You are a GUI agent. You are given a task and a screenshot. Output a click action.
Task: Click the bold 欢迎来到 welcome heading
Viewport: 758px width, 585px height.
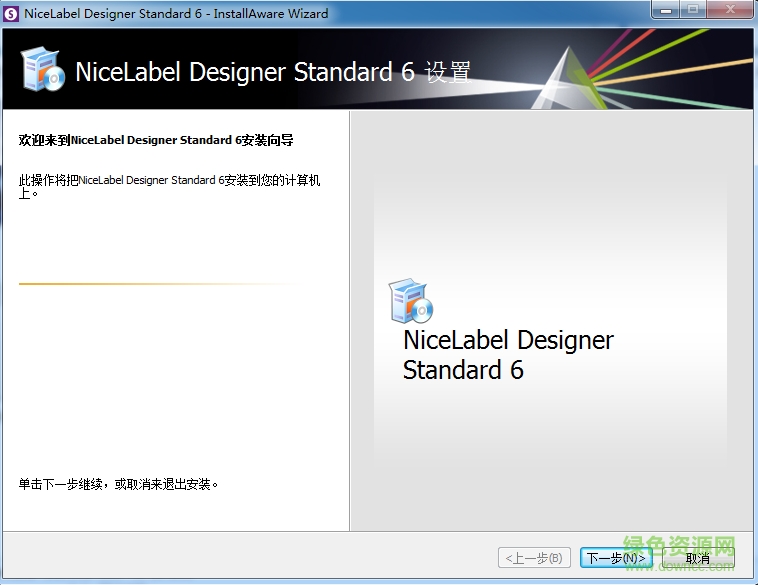pyautogui.click(x=156, y=140)
